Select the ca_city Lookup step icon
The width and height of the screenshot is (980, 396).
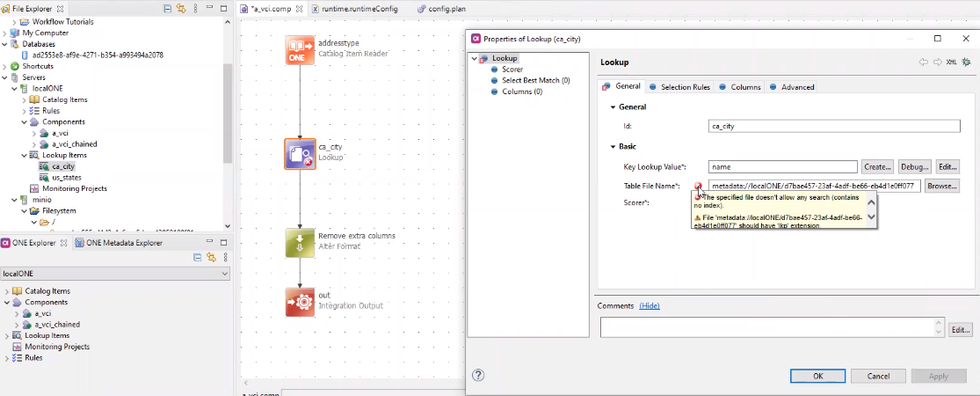click(x=300, y=153)
